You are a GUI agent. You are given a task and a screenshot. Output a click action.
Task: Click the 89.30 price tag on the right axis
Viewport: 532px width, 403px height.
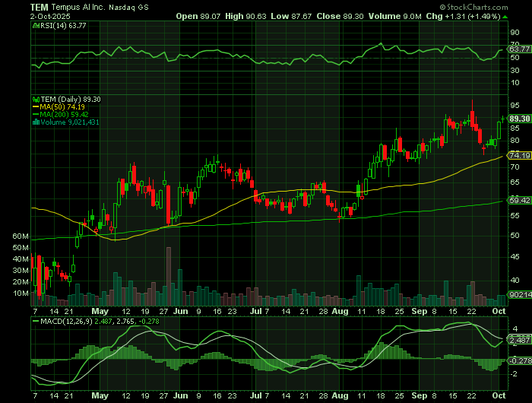519,119
